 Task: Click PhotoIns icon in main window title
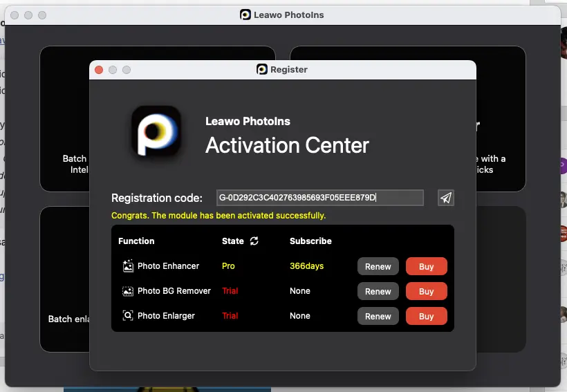coord(245,15)
